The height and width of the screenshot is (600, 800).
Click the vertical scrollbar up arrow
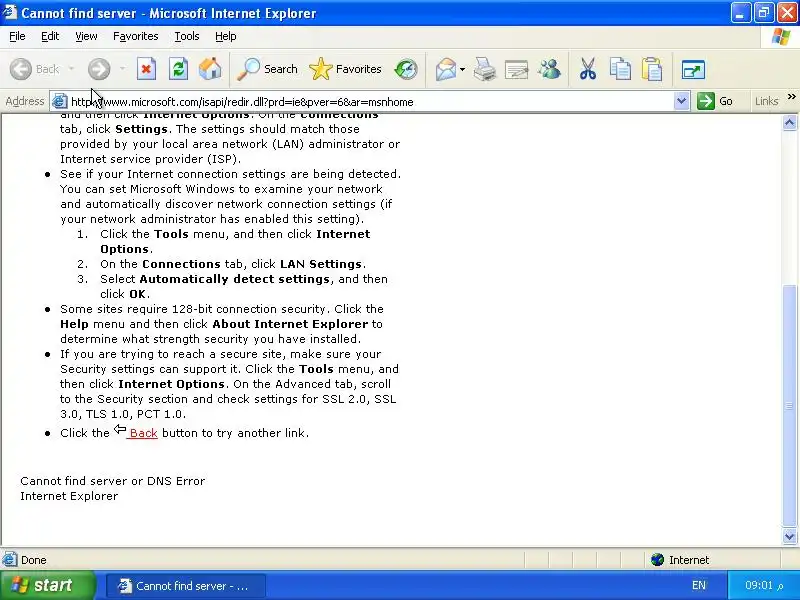790,122
